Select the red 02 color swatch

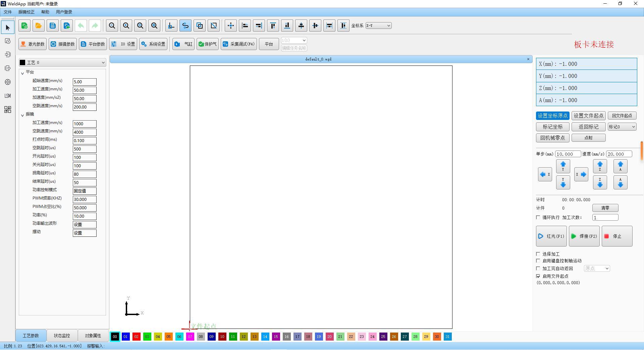[x=137, y=337]
